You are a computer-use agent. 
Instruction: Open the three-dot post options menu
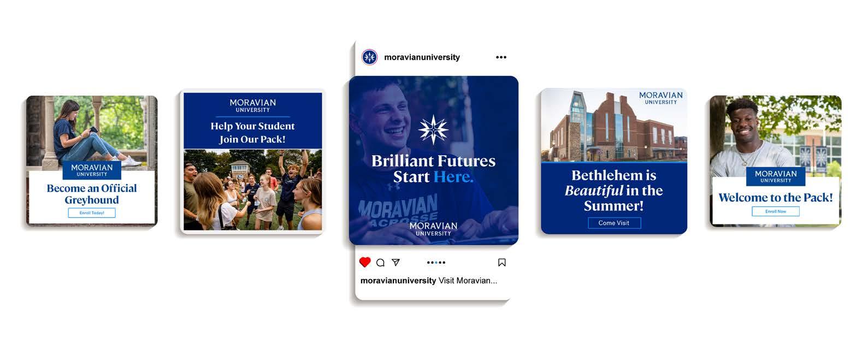click(x=501, y=57)
